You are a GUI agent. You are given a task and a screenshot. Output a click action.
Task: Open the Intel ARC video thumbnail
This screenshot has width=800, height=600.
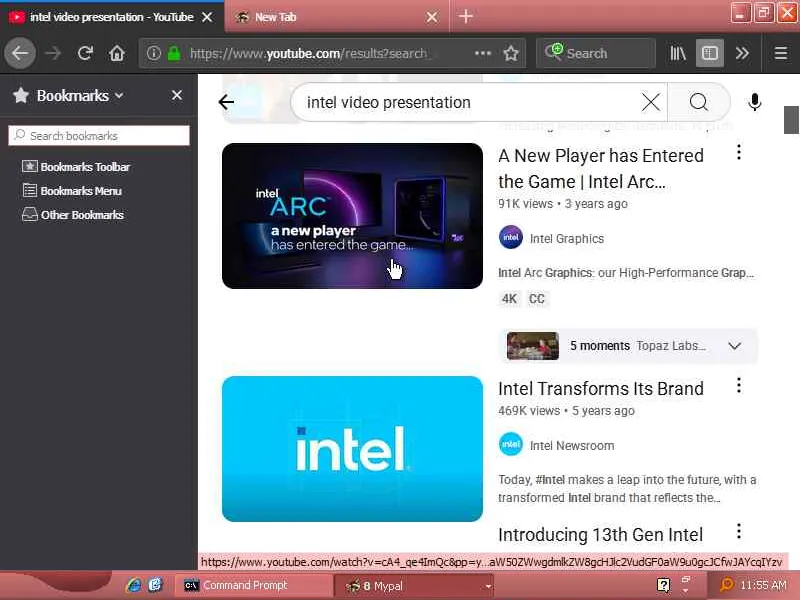[352, 216]
